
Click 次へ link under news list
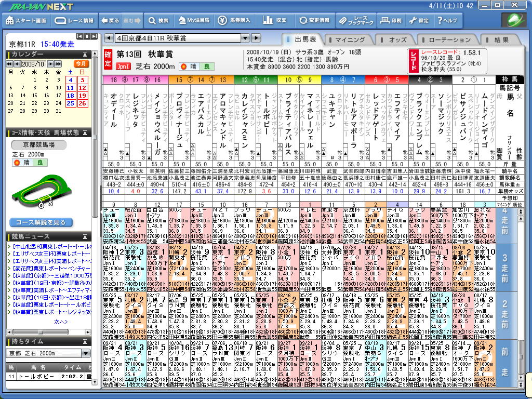61,322
